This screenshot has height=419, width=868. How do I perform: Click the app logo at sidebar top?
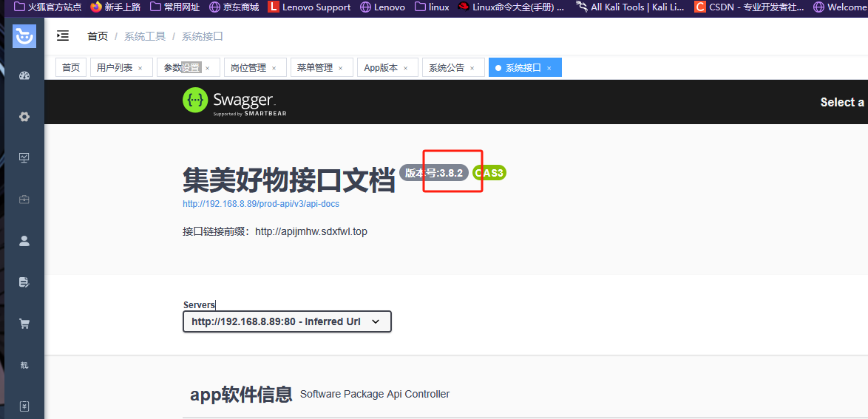pos(24,35)
